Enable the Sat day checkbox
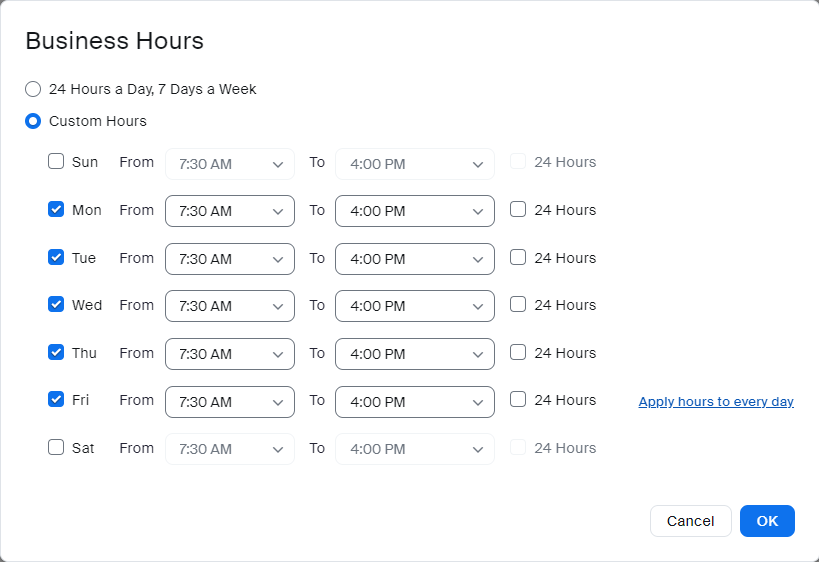The width and height of the screenshot is (819, 562). pos(56,448)
